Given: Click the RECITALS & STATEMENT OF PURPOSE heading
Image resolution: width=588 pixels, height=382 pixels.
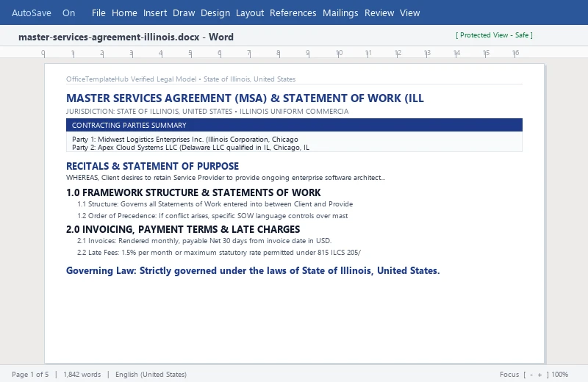Looking at the screenshot, I should click(x=152, y=166).
